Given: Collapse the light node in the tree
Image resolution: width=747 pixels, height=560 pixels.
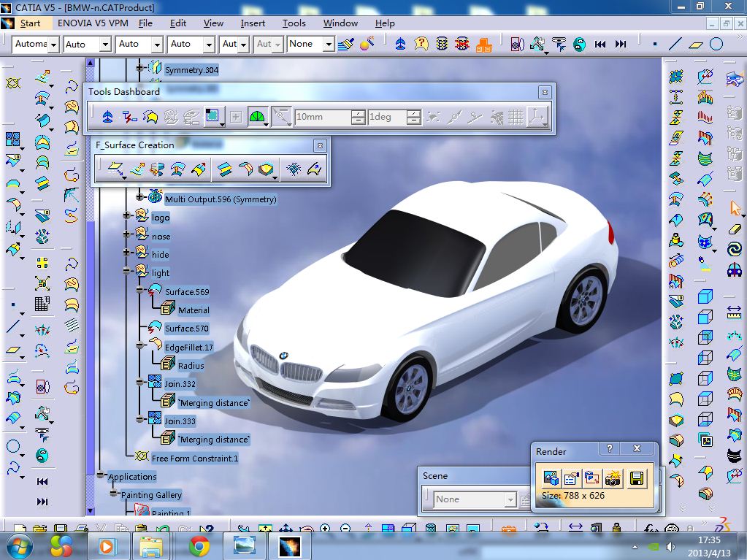Looking at the screenshot, I should click(x=127, y=271).
